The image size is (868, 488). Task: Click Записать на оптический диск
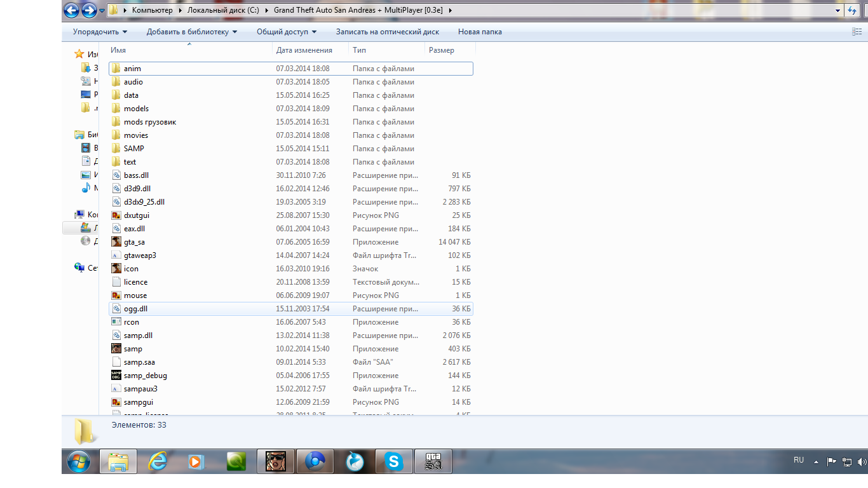tap(388, 32)
